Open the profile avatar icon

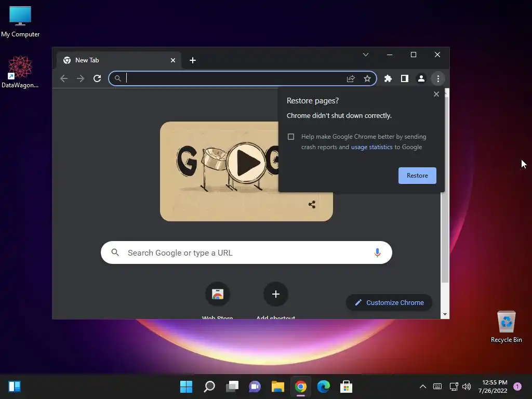click(x=421, y=79)
